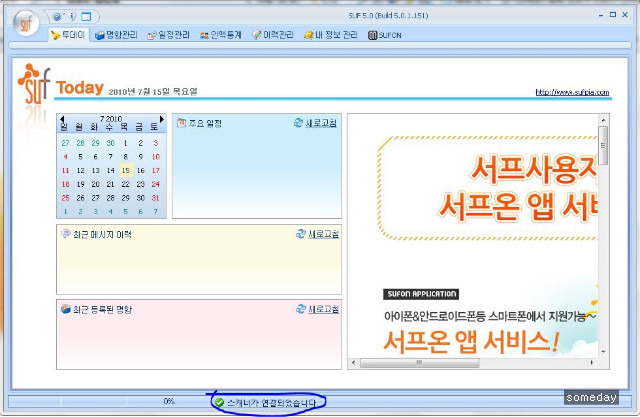Viewport: 640px width, 417px height.
Task: Click the 주요 일정 panel title
Action: (x=205, y=123)
